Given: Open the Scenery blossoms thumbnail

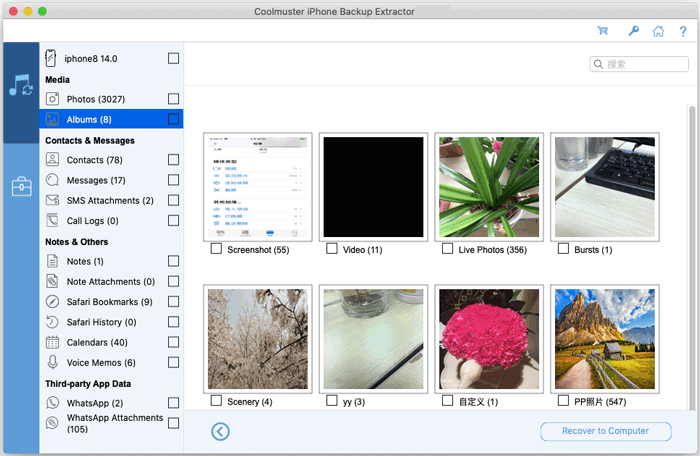Looking at the screenshot, I should pos(258,339).
